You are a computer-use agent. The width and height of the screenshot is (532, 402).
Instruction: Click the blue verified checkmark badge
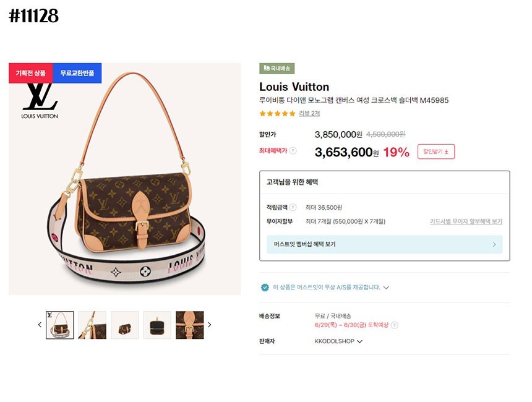265,288
